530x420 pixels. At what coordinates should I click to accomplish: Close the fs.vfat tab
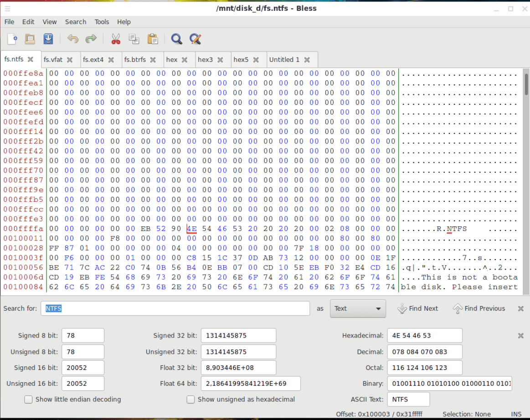click(x=70, y=60)
